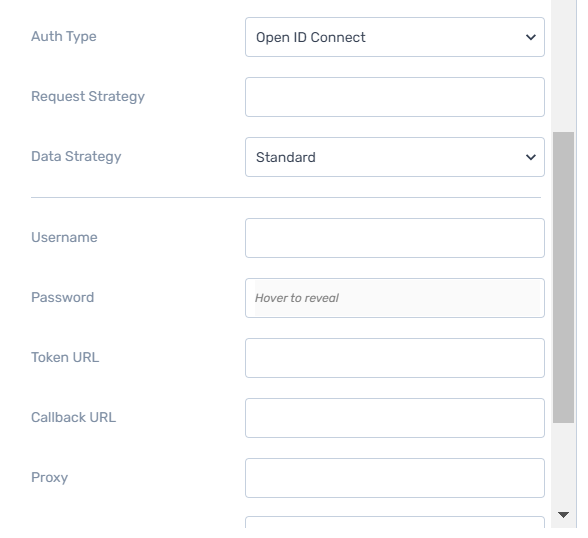This screenshot has height=538, width=588.
Task: Click the Proxy label text
Action: click(x=50, y=477)
